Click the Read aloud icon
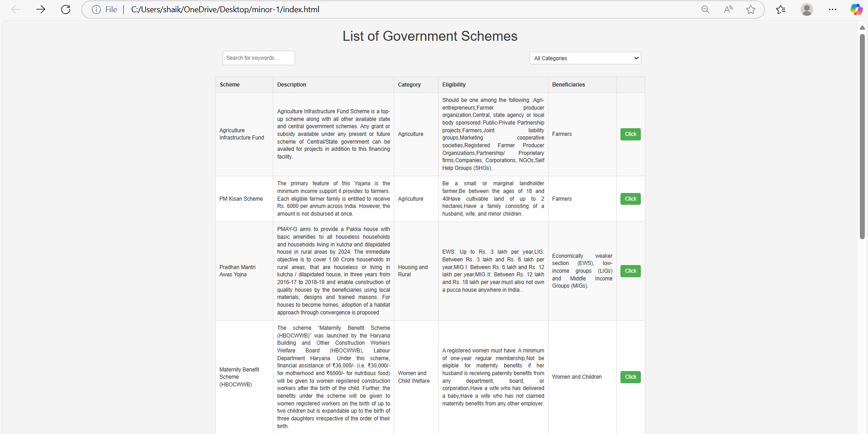This screenshot has height=434, width=868. (728, 10)
